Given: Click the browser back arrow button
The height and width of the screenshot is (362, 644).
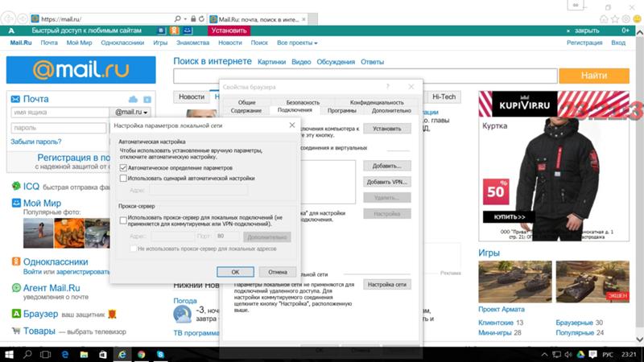Looking at the screenshot, I should (9, 19).
